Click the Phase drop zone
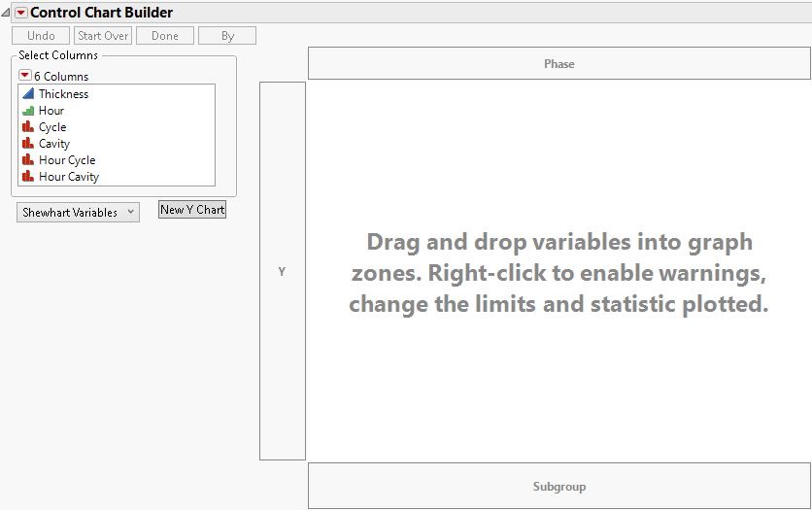 point(559,64)
